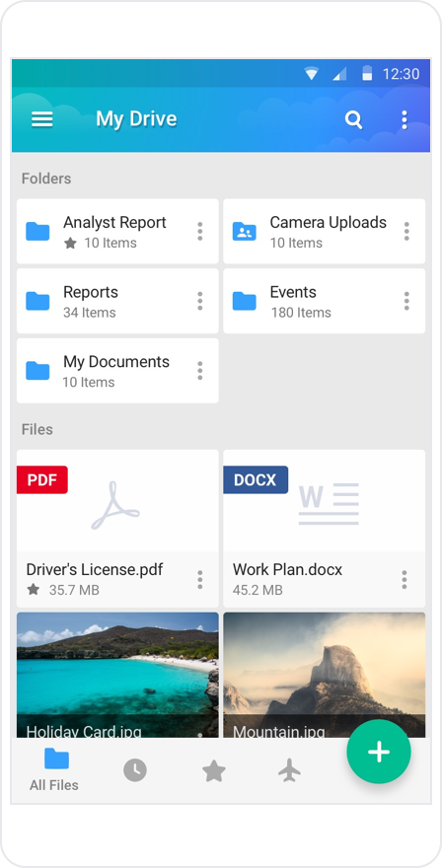442x868 pixels.
Task: Tap the search magnifier icon
Action: tap(353, 119)
